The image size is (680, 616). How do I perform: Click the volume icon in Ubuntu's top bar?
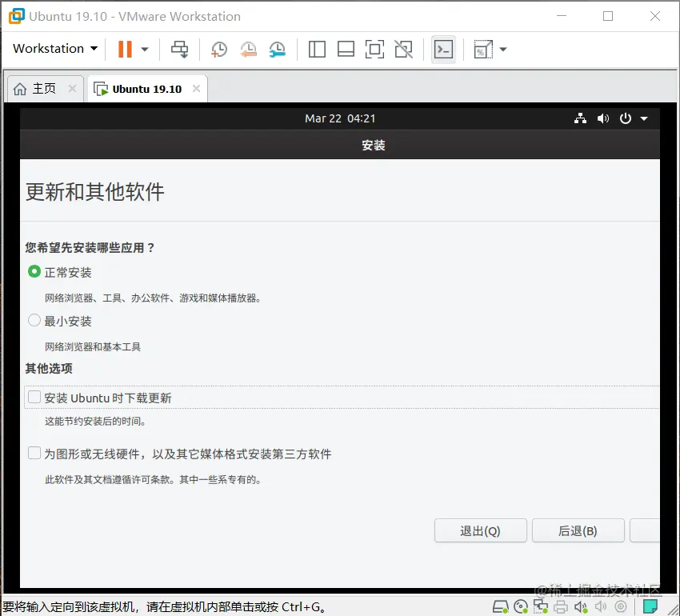(x=603, y=118)
